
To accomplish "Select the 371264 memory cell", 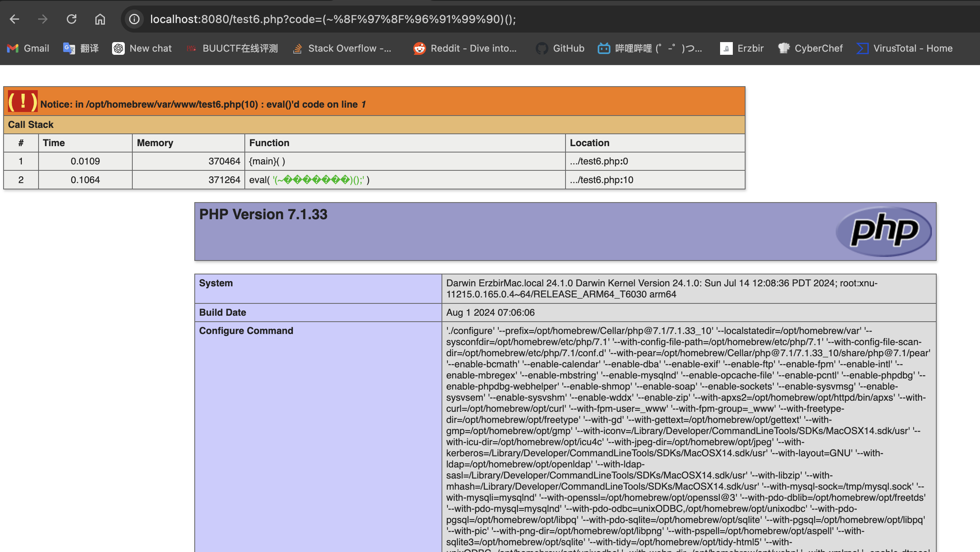I will 188,180.
